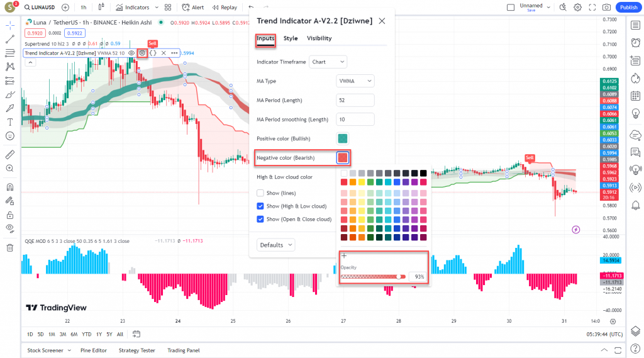
Task: Open the emoji icons tool
Action: (x=10, y=136)
